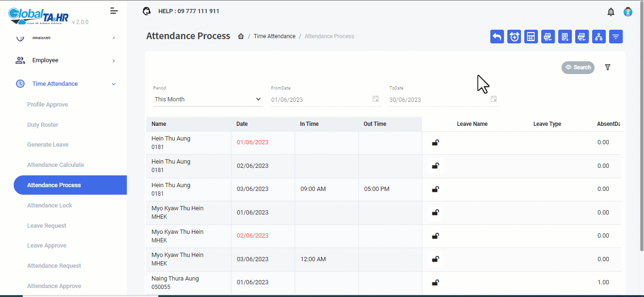Screen dimensions: 644x297
Task: Toggle the hamburger sidebar menu icon
Action: (x=114, y=11)
